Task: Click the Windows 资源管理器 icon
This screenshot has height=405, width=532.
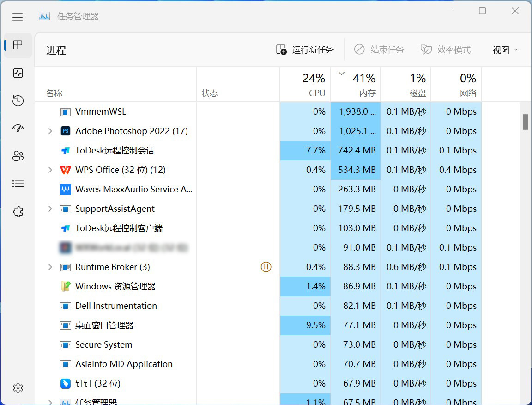Action: click(66, 287)
